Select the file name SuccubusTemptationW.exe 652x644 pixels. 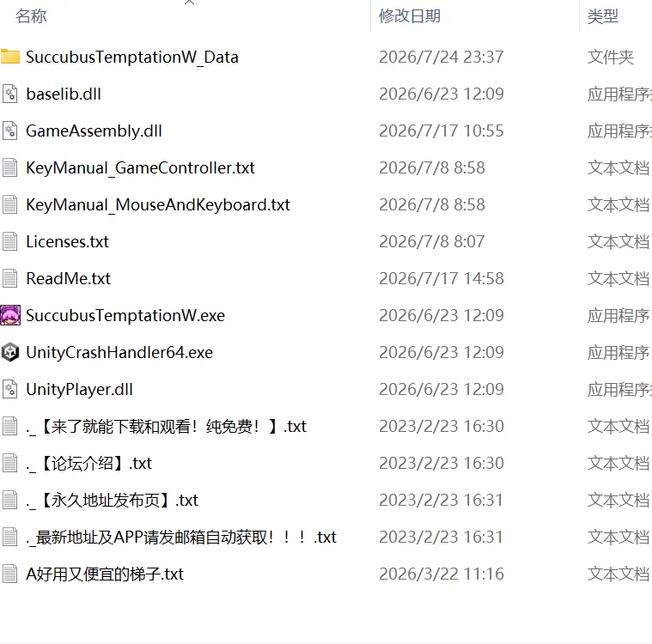[x=125, y=315]
